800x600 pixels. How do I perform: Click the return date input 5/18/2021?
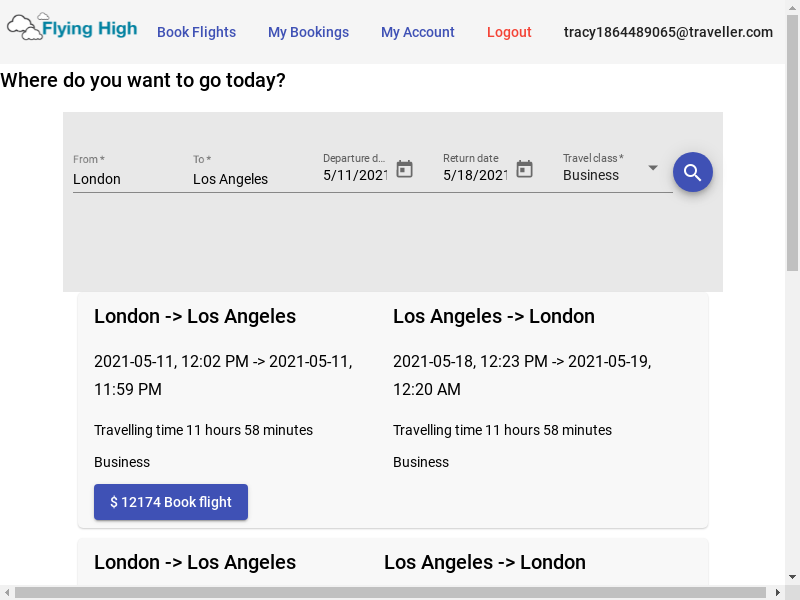coord(475,175)
